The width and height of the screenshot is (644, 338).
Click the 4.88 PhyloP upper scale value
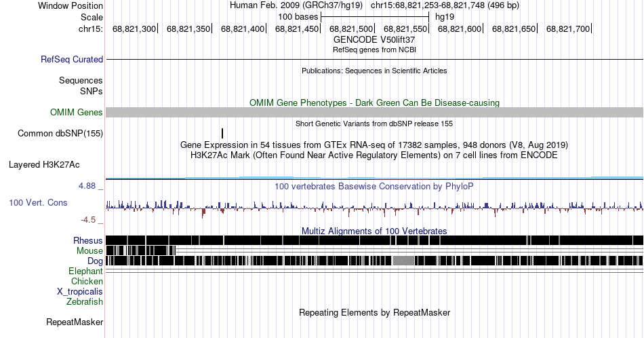coord(87,186)
